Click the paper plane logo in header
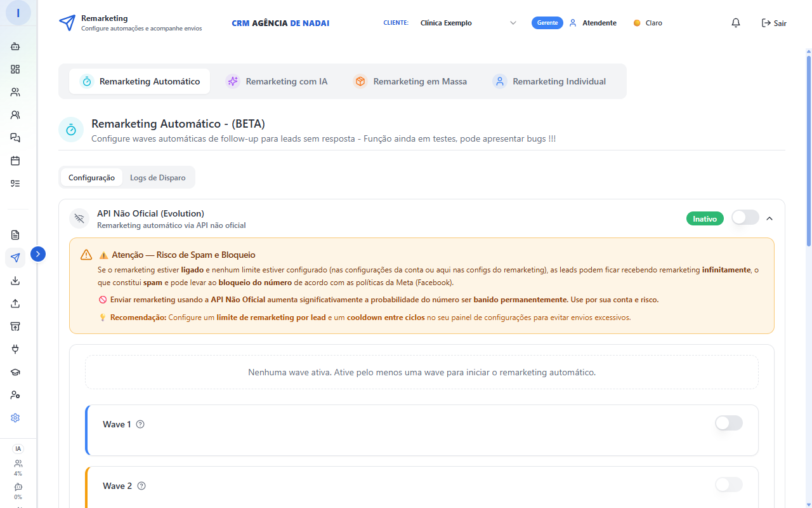 tap(67, 23)
